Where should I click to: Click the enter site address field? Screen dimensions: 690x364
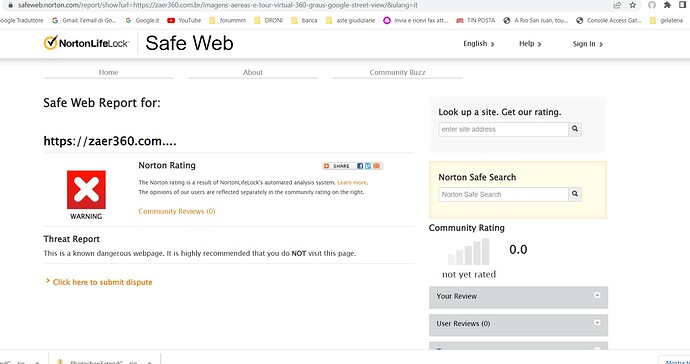point(503,129)
